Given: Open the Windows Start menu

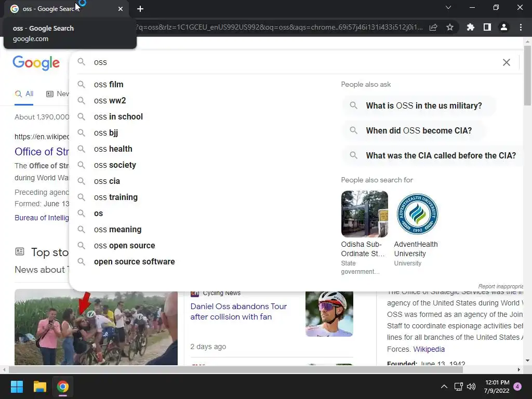Looking at the screenshot, I should point(17,387).
